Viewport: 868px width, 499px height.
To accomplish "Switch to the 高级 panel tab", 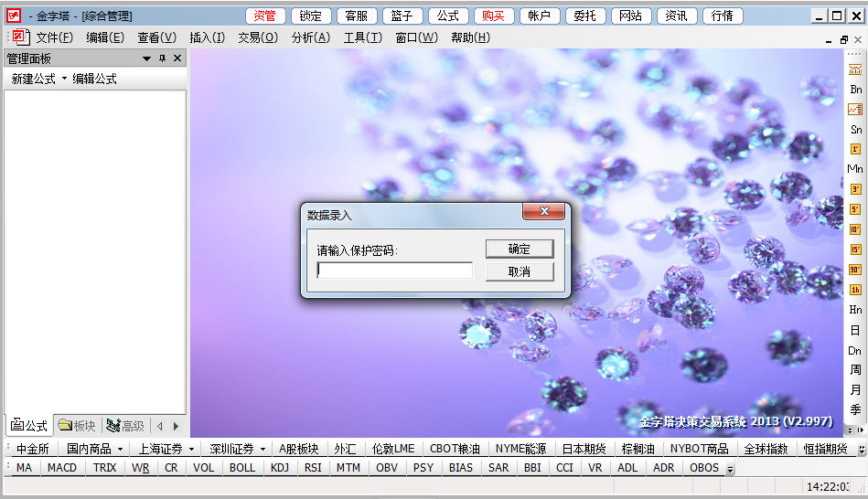I will pyautogui.click(x=125, y=425).
